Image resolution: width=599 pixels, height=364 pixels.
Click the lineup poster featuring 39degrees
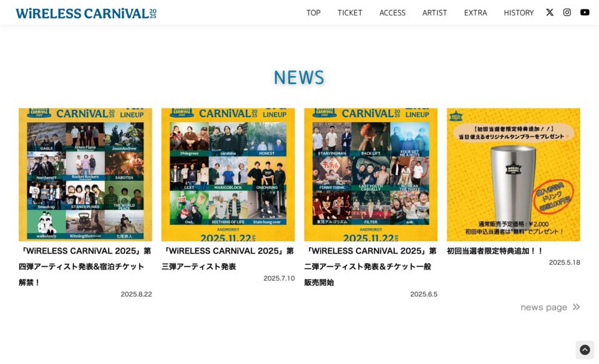click(x=228, y=175)
